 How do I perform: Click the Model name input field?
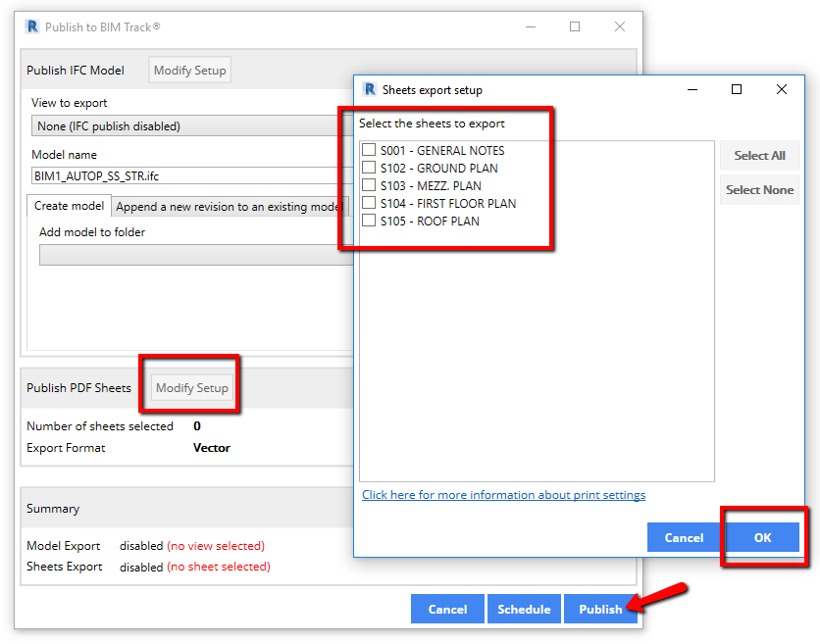click(192, 176)
